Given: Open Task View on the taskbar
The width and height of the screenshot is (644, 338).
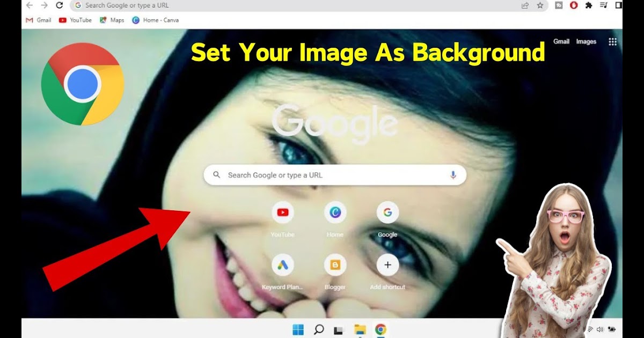Looking at the screenshot, I should coord(339,330).
